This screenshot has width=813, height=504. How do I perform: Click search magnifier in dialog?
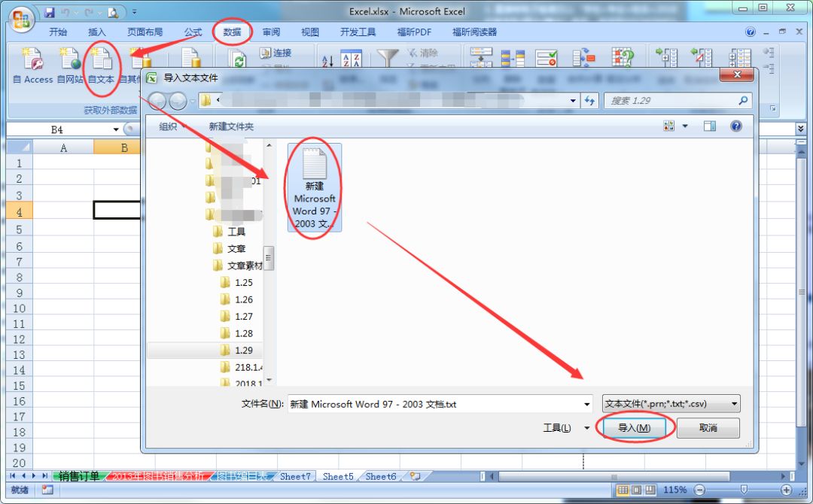(x=743, y=101)
